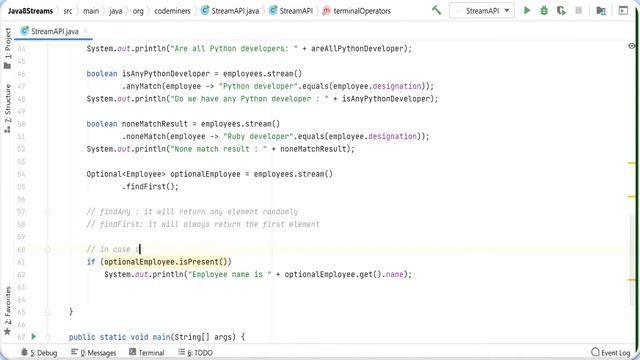Click 'isAnyPythonDeveloper' variable declaration on line 46
This screenshot has width=640, height=360.
click(x=166, y=74)
